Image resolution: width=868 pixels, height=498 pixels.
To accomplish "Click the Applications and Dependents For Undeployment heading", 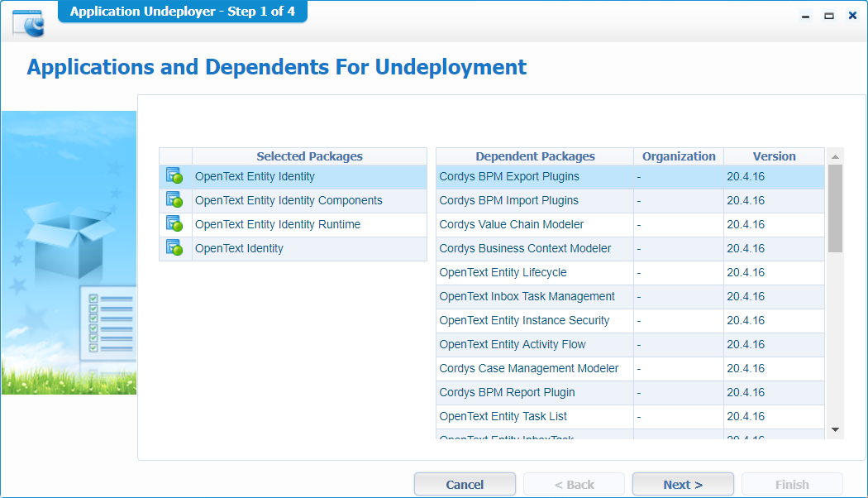I will click(x=277, y=67).
